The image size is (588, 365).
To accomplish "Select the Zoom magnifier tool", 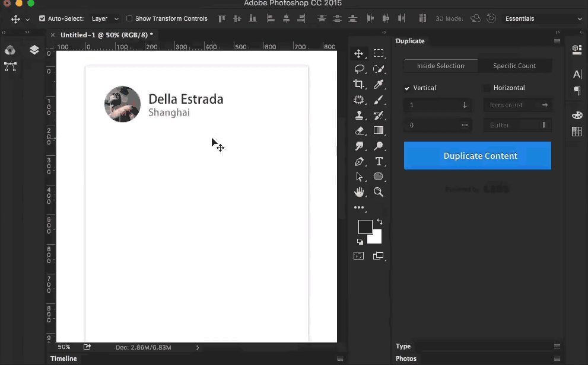I will click(x=379, y=192).
